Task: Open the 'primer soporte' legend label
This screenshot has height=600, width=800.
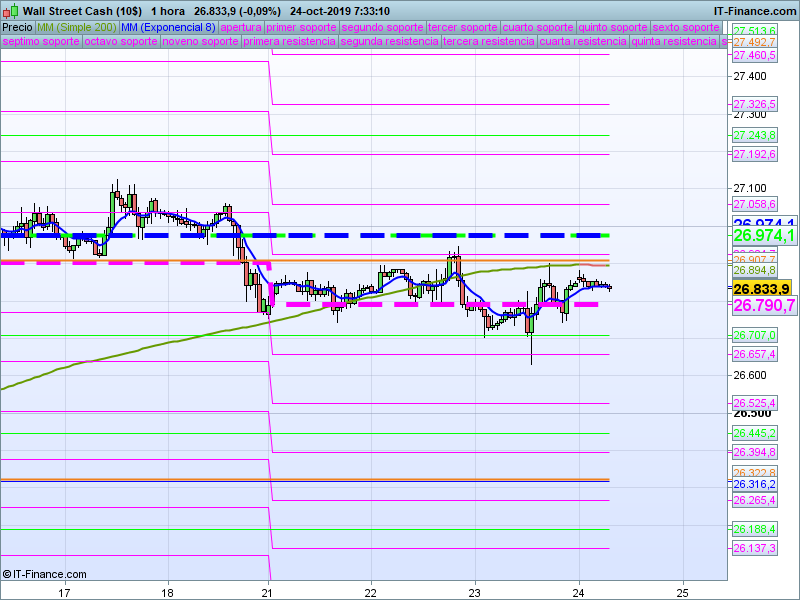Action: pyautogui.click(x=301, y=28)
